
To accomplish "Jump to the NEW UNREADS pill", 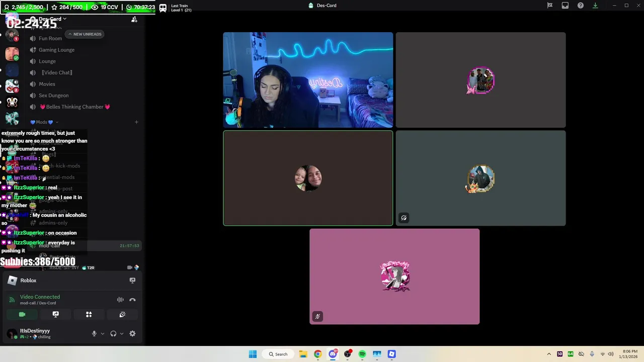I will tap(85, 34).
